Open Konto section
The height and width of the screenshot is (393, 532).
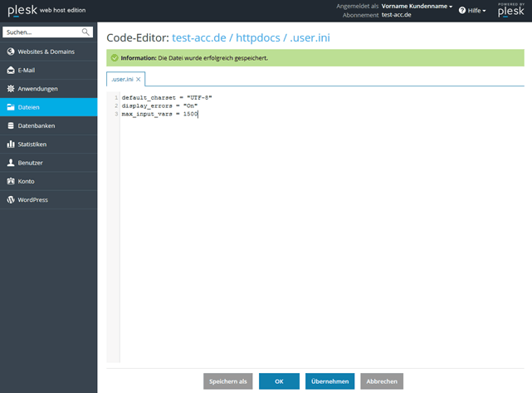[x=48, y=181]
